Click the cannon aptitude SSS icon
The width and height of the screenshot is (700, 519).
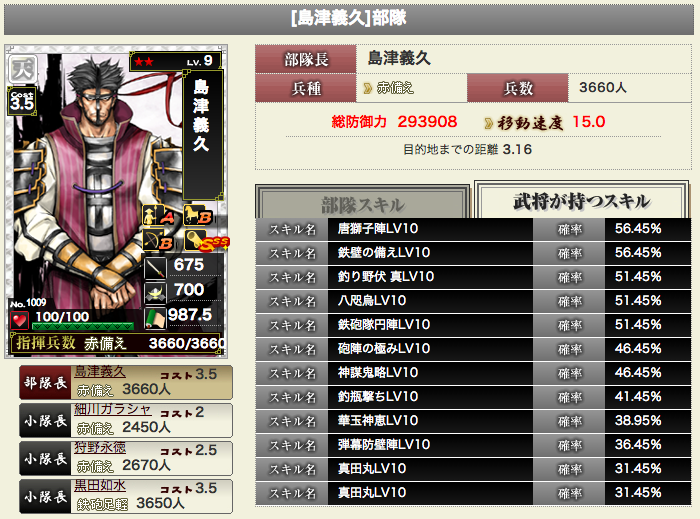pos(206,241)
